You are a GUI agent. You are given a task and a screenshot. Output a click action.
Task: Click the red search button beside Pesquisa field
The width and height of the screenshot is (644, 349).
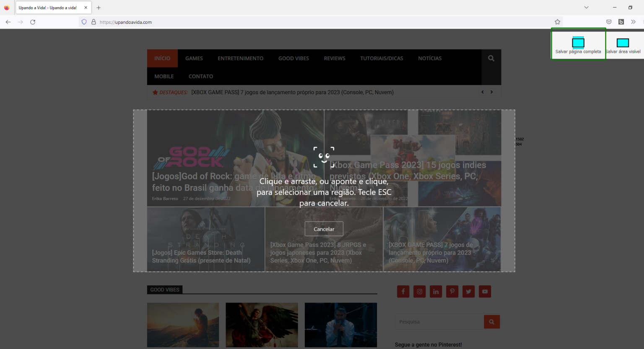point(491,321)
